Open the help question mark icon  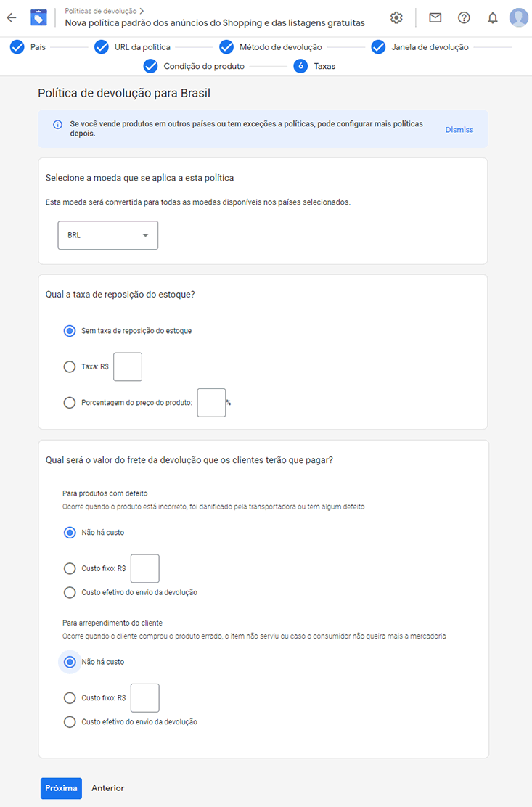464,17
